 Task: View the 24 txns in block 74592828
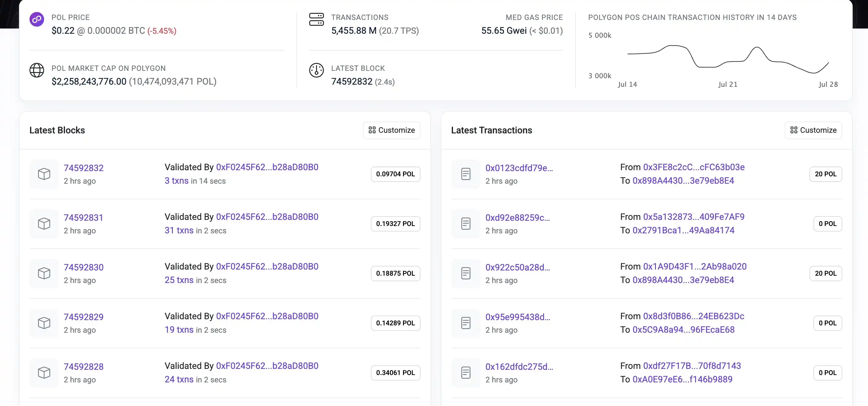pos(179,379)
